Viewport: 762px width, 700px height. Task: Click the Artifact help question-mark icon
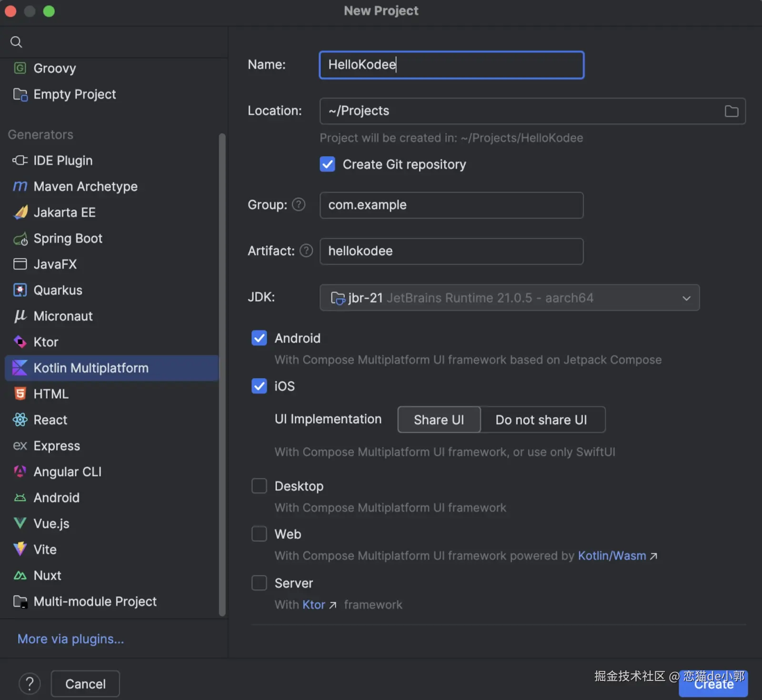point(306,251)
